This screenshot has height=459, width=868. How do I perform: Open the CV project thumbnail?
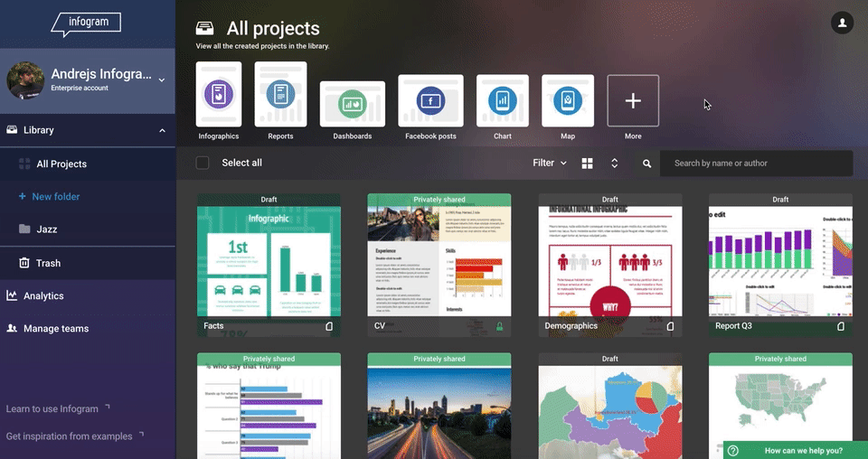439,265
